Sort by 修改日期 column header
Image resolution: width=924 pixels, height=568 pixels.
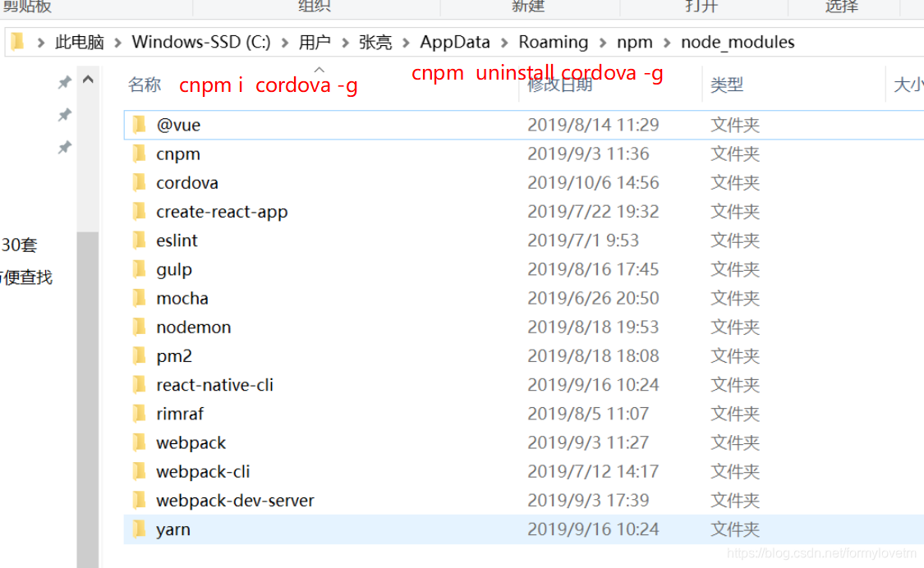pyautogui.click(x=560, y=85)
